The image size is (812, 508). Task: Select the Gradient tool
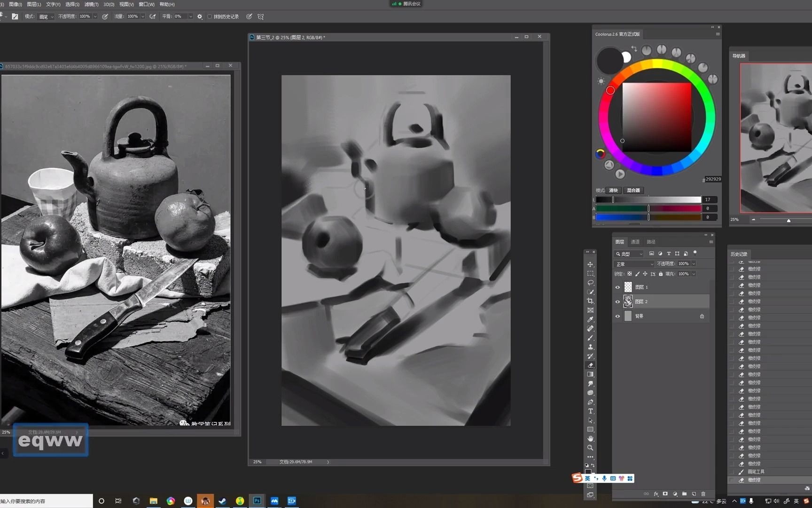click(x=590, y=374)
